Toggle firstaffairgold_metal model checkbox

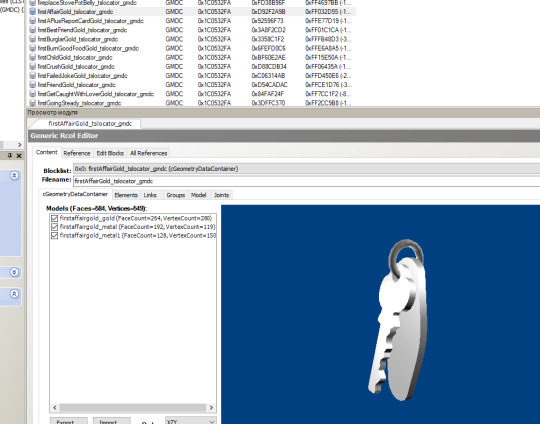54,227
